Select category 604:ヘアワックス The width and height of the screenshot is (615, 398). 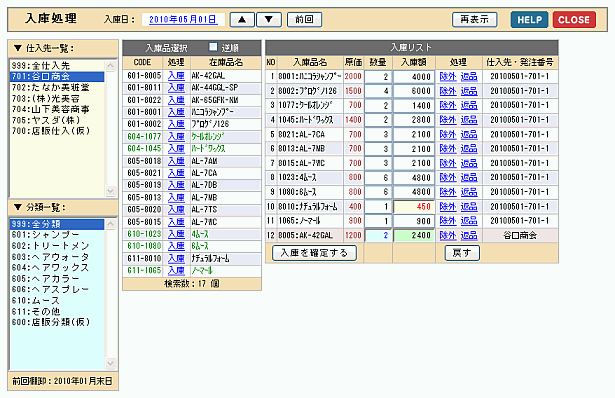[x=50, y=267]
